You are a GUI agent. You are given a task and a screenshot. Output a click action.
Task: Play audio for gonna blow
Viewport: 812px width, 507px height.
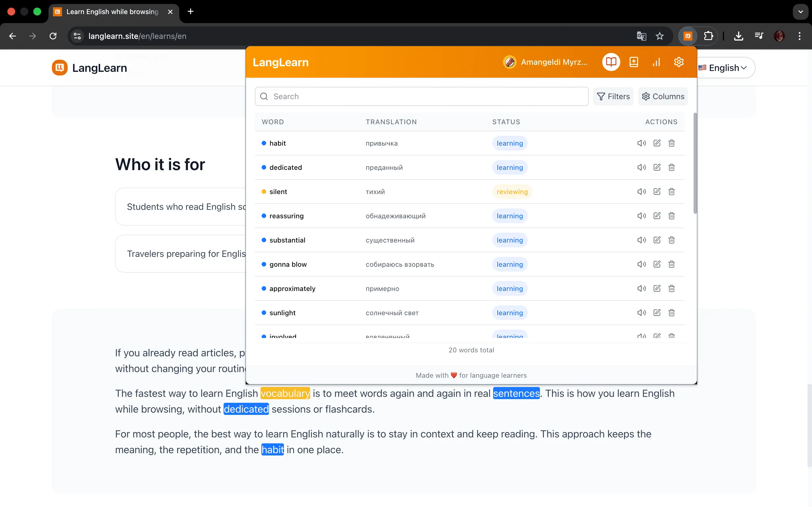[x=641, y=264]
